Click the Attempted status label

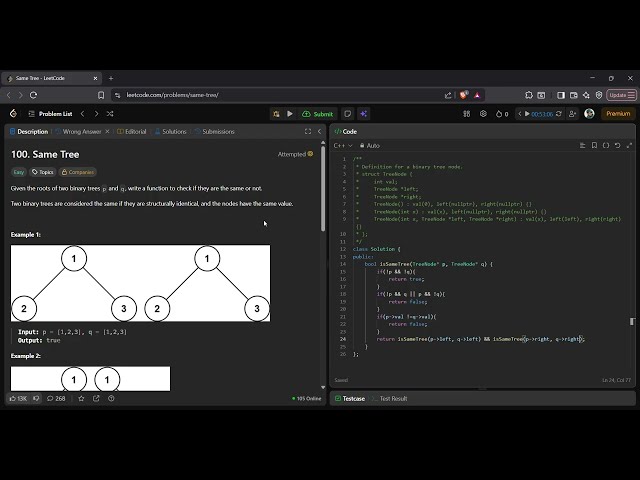296,154
